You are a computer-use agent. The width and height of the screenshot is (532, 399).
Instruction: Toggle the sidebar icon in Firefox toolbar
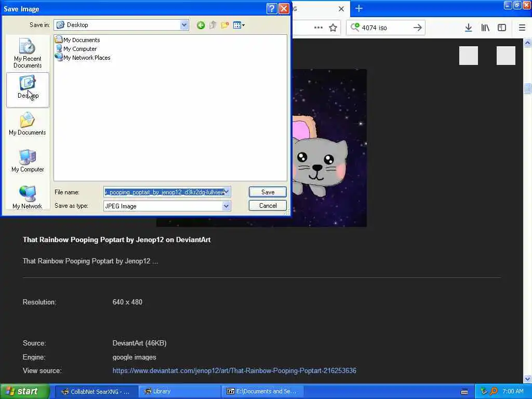tap(502, 28)
